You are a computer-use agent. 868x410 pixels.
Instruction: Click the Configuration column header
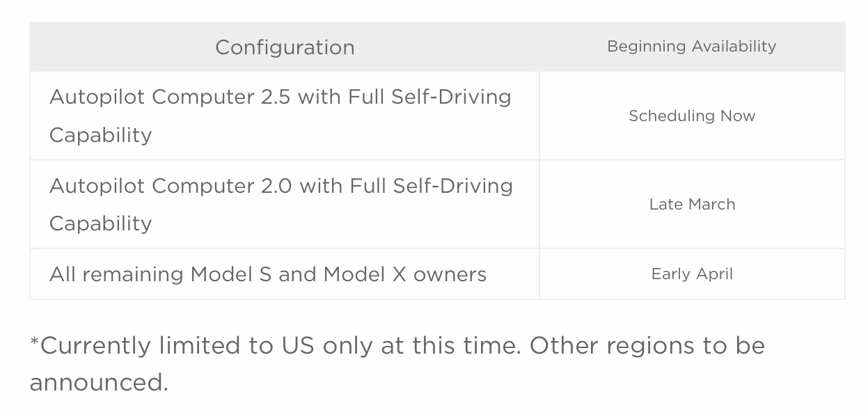pyautogui.click(x=285, y=47)
